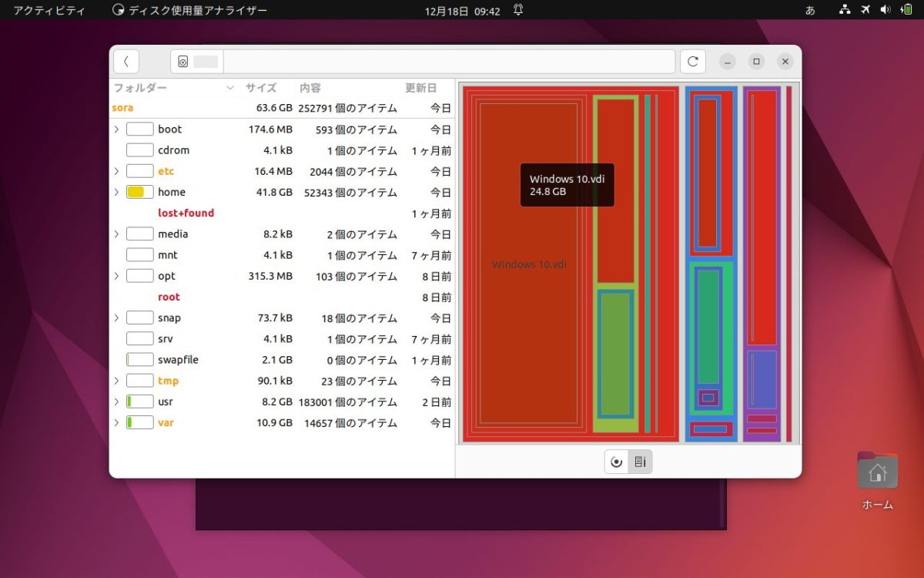Select the srv folder row

point(282,338)
